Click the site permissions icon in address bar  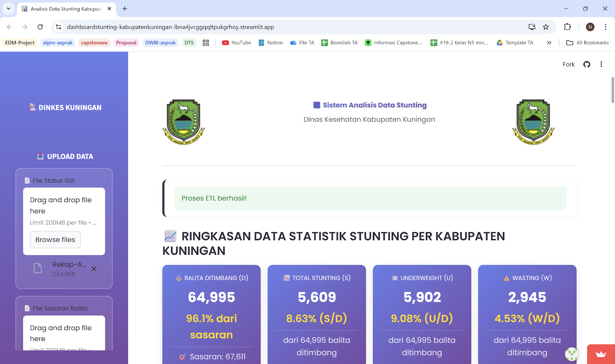(x=58, y=27)
